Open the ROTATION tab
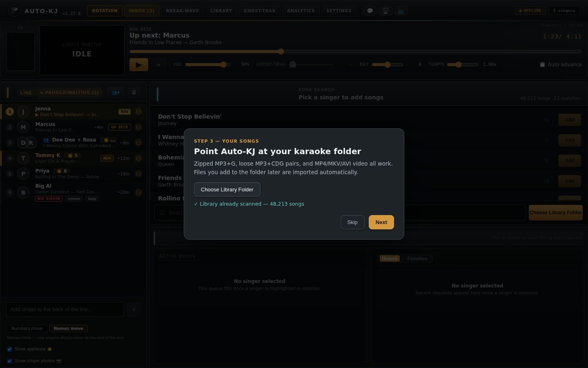 (105, 11)
